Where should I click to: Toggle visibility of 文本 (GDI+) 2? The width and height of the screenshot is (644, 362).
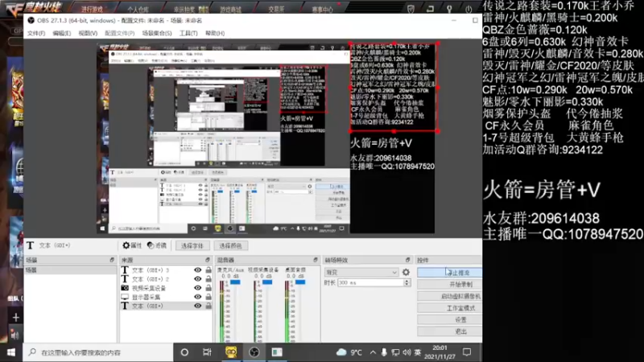click(x=197, y=279)
